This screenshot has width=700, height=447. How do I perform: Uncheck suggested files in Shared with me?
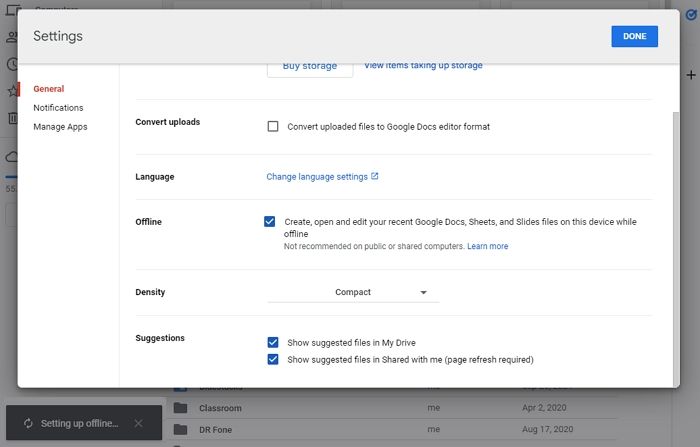pos(273,359)
